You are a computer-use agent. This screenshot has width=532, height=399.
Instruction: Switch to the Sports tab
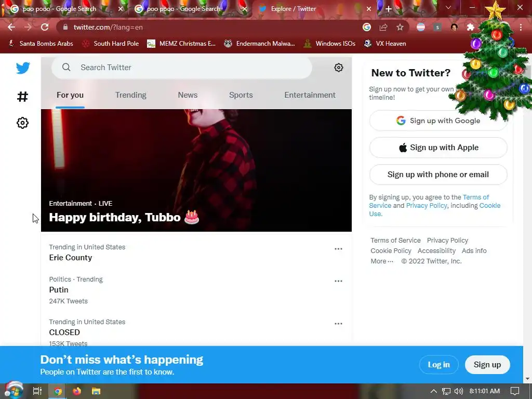(241, 95)
